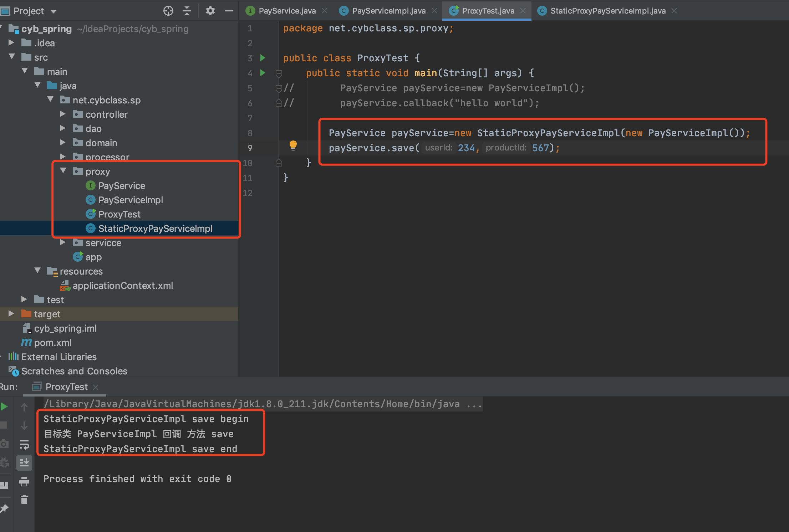Switch to PayServiceImpl.java tab
789x532 pixels.
(x=388, y=11)
